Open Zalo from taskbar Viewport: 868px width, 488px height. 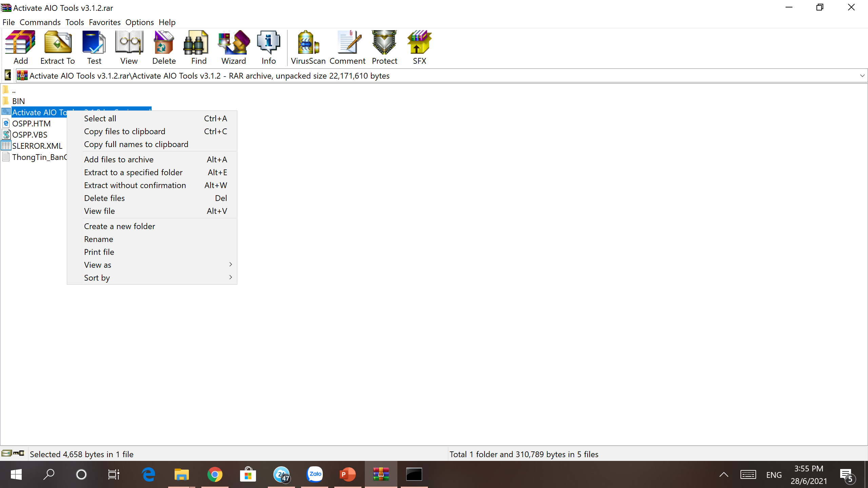click(x=315, y=474)
